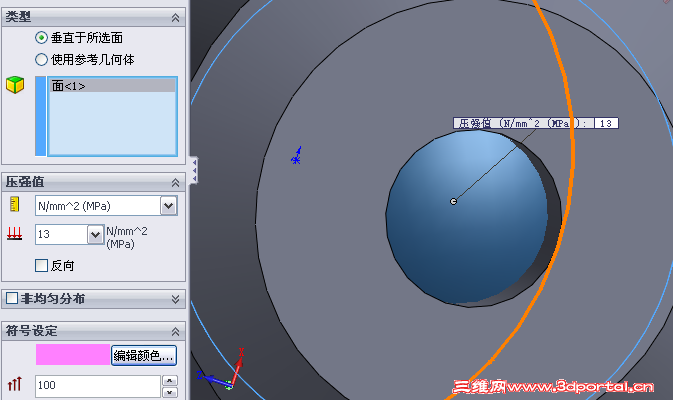Select 面<1> in the selection list
673x400 pixels.
113,86
